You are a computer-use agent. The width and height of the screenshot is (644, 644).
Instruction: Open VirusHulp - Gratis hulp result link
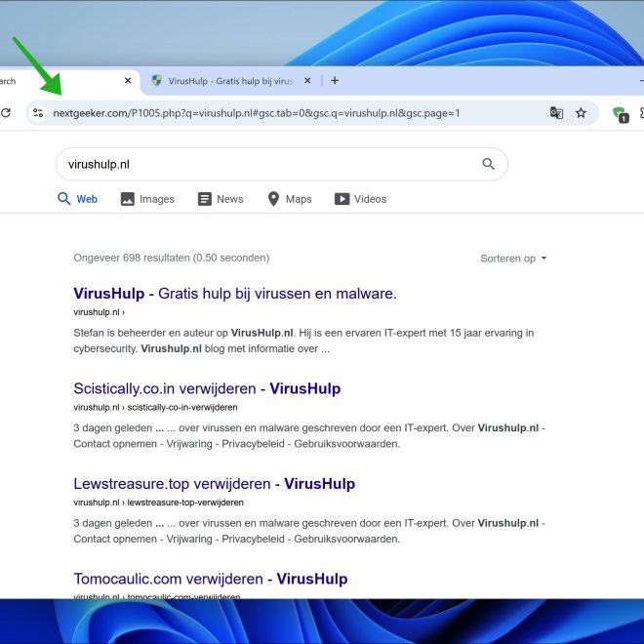click(235, 294)
